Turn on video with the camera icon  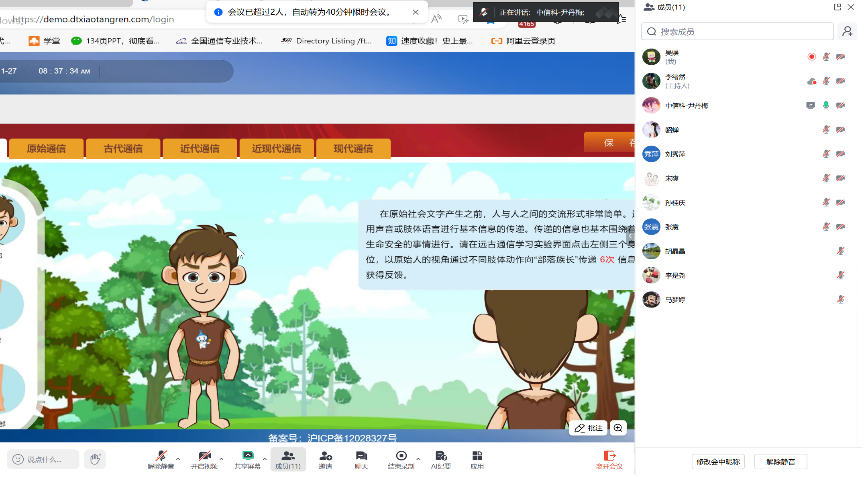tap(204, 456)
